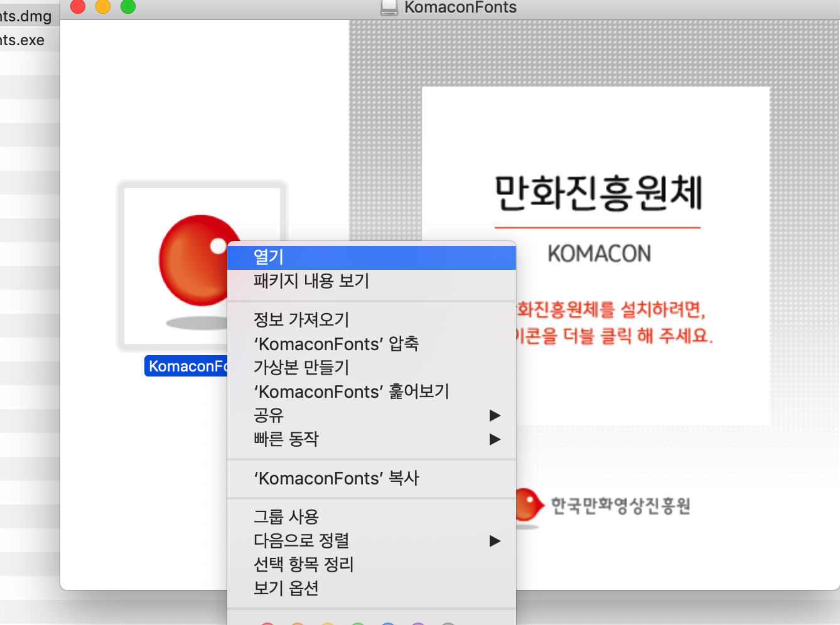Screen dimensions: 840x625
Task: Choose 'KomaconFonts' 복사 menu item
Action: coord(372,478)
